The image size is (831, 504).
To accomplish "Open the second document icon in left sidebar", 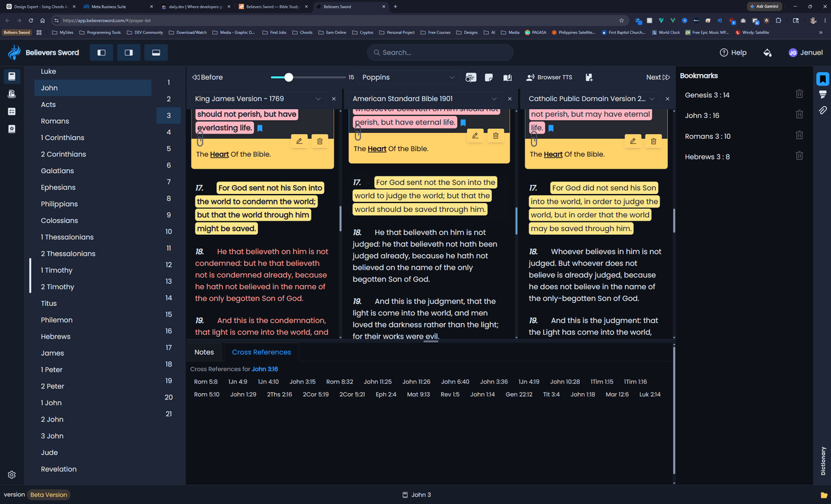I will [12, 94].
